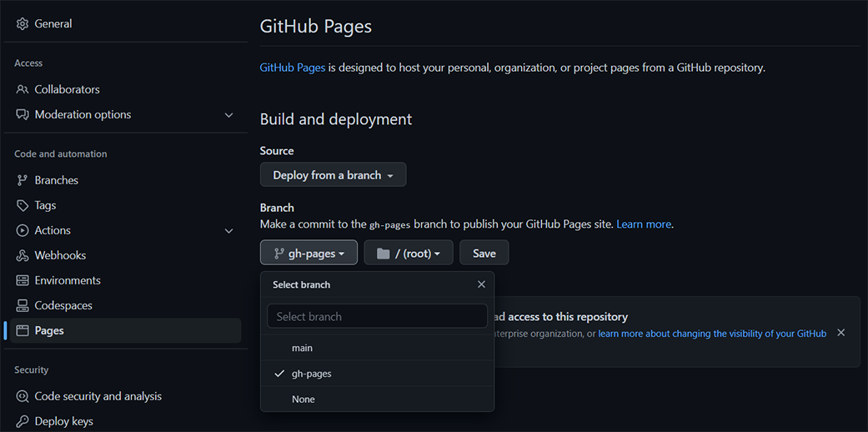Expand the Moderation options chevron
The image size is (868, 432).
click(228, 115)
